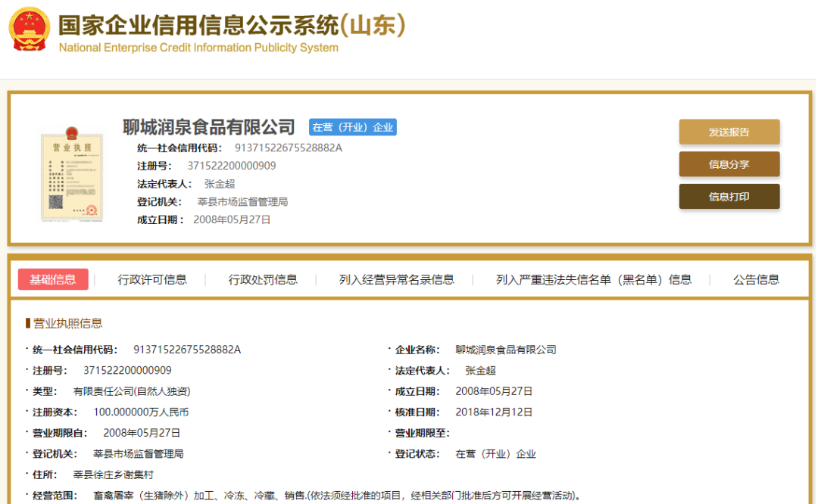Click founding date 2008年05月27日 in header card
Image resolution: width=818 pixels, height=504 pixels.
point(232,220)
